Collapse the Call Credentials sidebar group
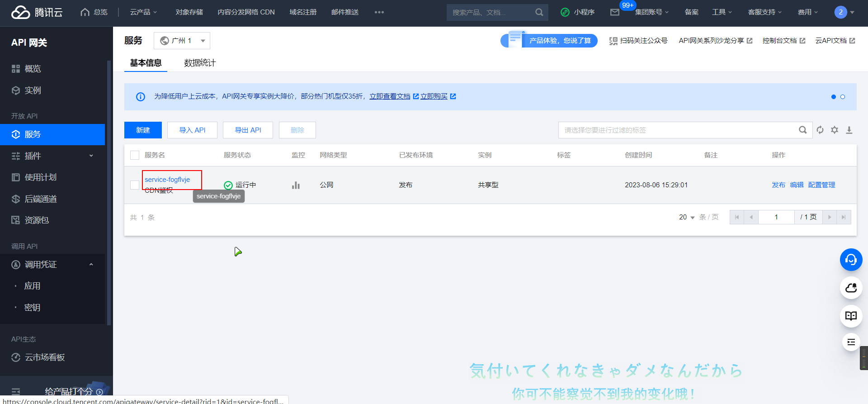 [x=52, y=265]
